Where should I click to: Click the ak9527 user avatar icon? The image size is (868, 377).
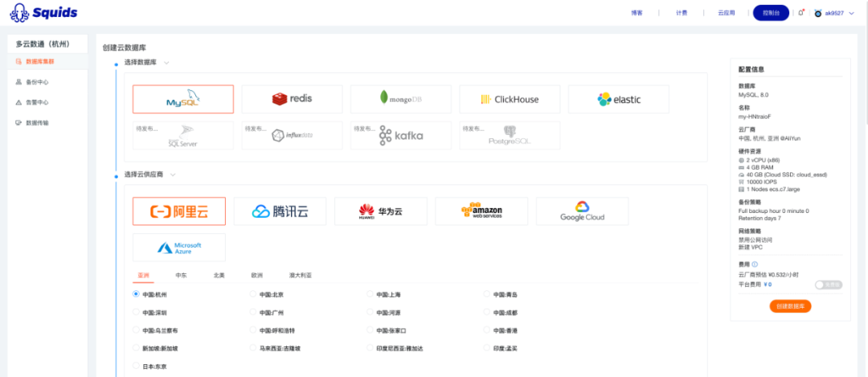[817, 13]
